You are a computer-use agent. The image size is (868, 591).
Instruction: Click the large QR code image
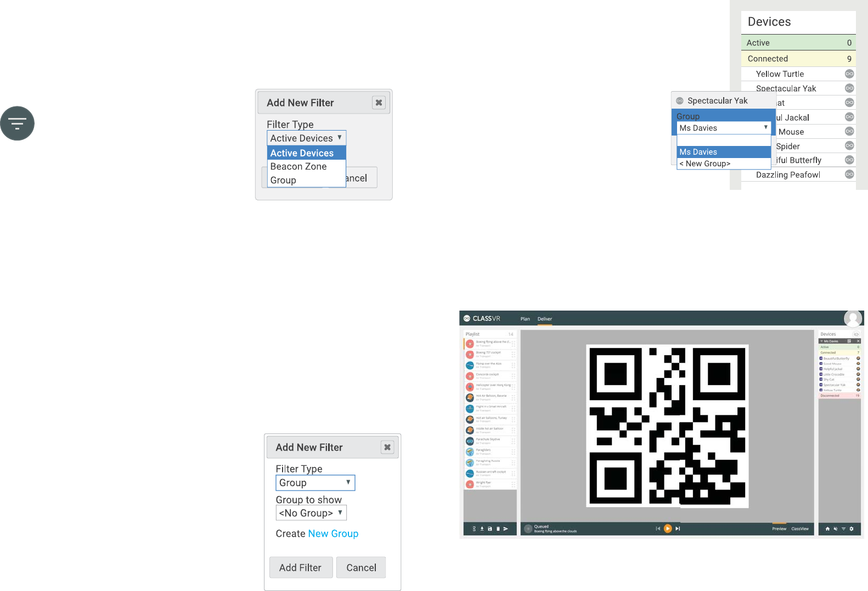pos(667,426)
